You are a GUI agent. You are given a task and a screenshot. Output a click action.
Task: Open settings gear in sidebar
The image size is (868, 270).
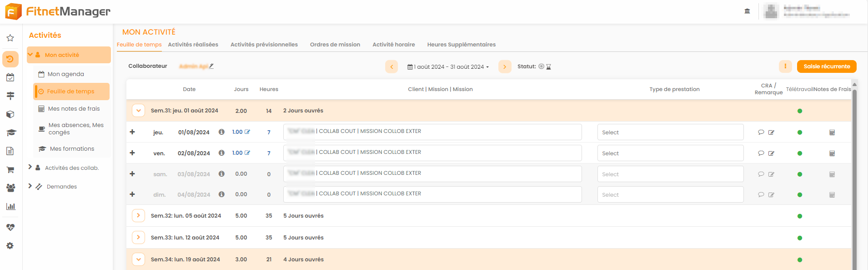coord(10,246)
